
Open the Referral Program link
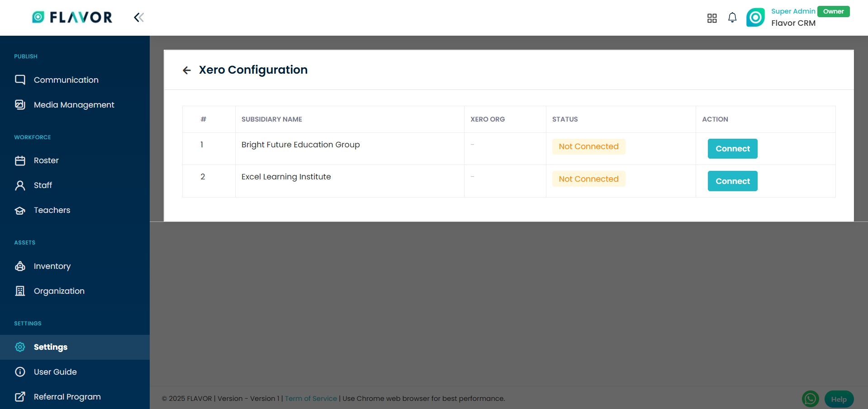point(67,397)
